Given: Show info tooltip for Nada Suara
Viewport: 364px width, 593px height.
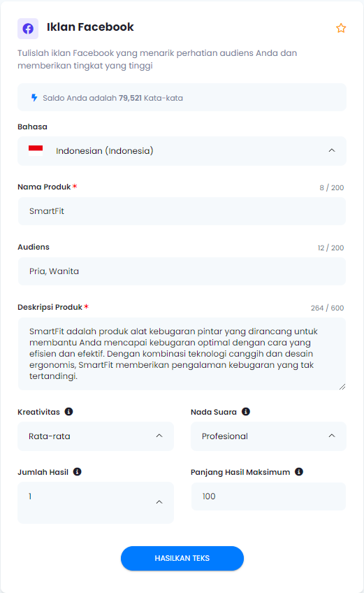Looking at the screenshot, I should pos(246,411).
